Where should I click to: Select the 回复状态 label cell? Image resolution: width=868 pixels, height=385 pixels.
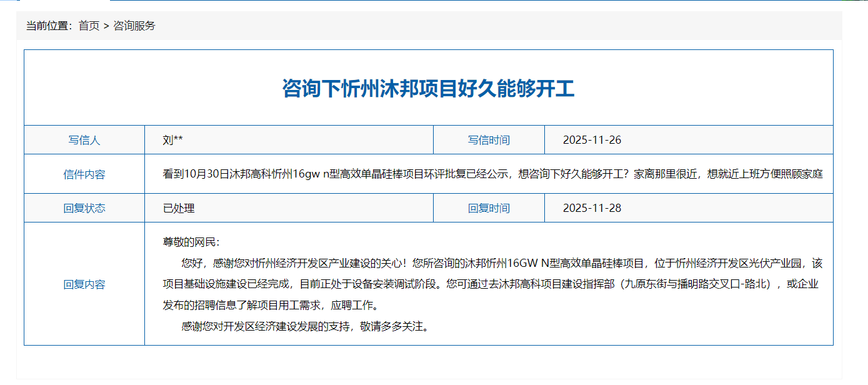pos(84,208)
